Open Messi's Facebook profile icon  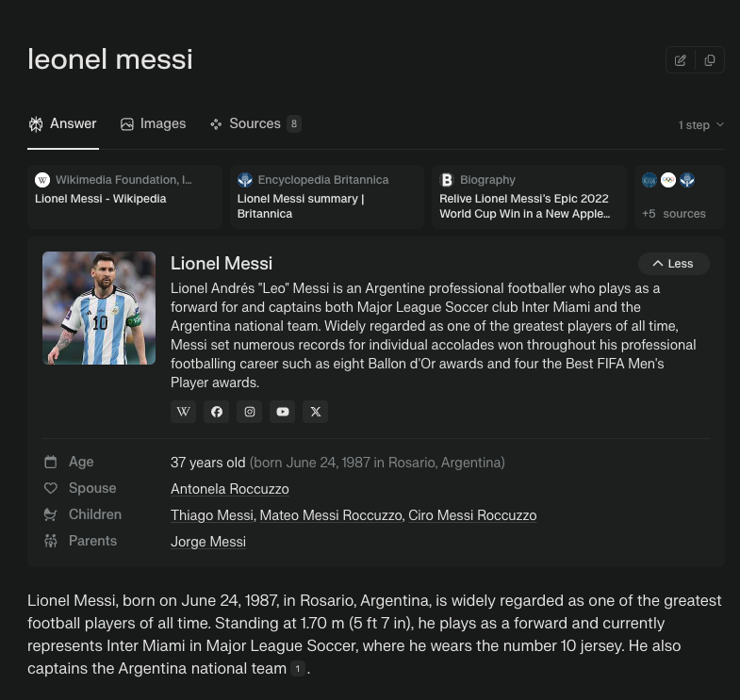pos(216,412)
